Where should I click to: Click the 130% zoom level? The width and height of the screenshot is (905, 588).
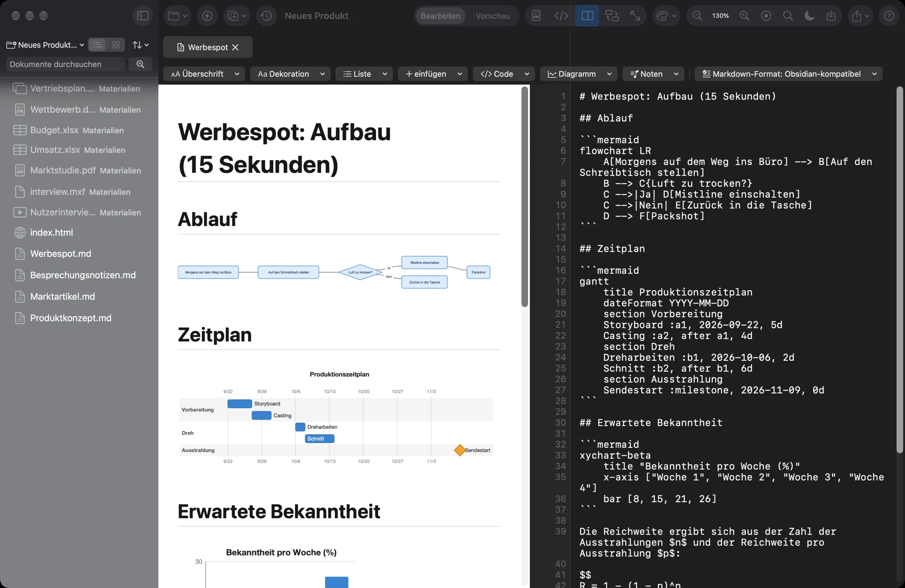[x=720, y=16]
